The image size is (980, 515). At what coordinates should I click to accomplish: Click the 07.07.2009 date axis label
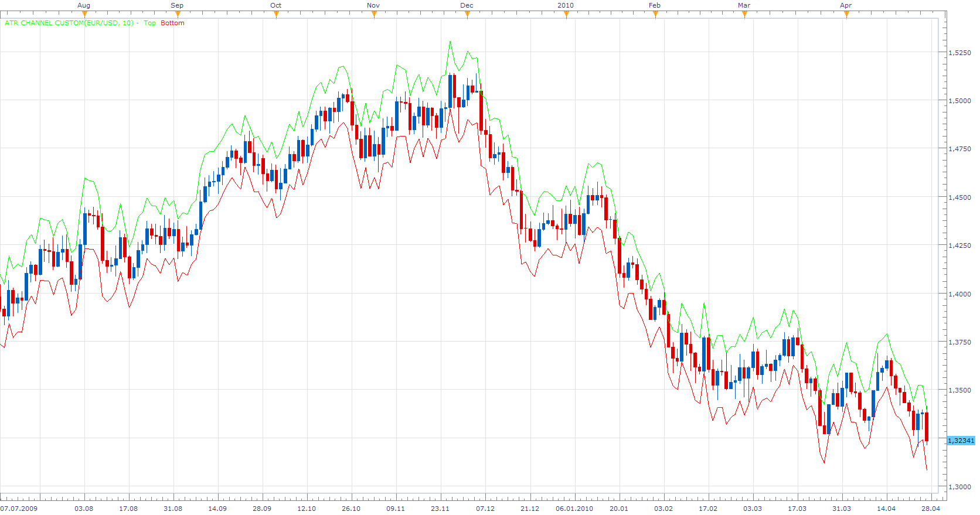pos(19,509)
